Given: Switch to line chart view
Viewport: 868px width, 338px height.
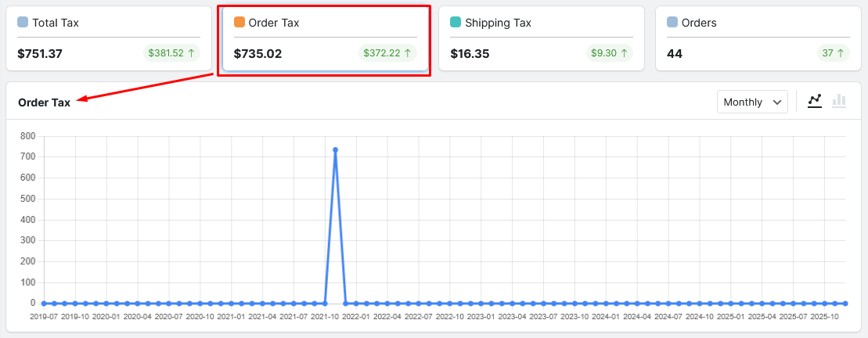Looking at the screenshot, I should click(815, 101).
